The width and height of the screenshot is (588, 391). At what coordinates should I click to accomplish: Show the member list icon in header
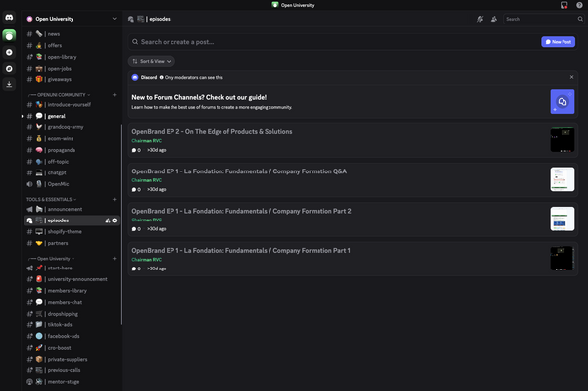pos(494,19)
